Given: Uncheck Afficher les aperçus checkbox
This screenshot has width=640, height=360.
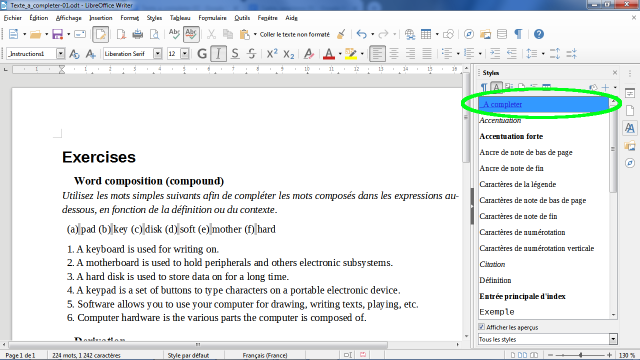Looking at the screenshot, I should click(482, 327).
